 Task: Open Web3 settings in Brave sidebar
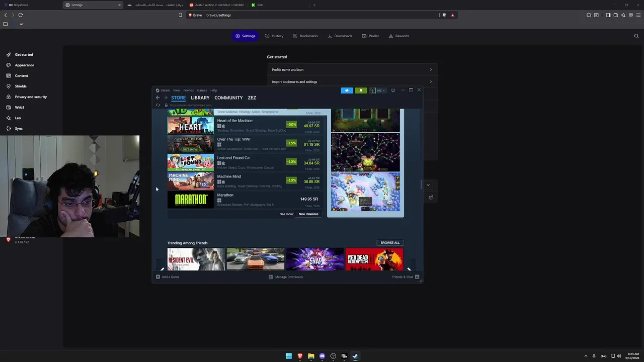coord(19,108)
